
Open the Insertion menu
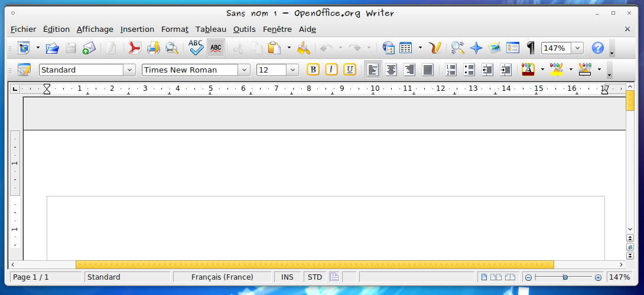pyautogui.click(x=137, y=29)
